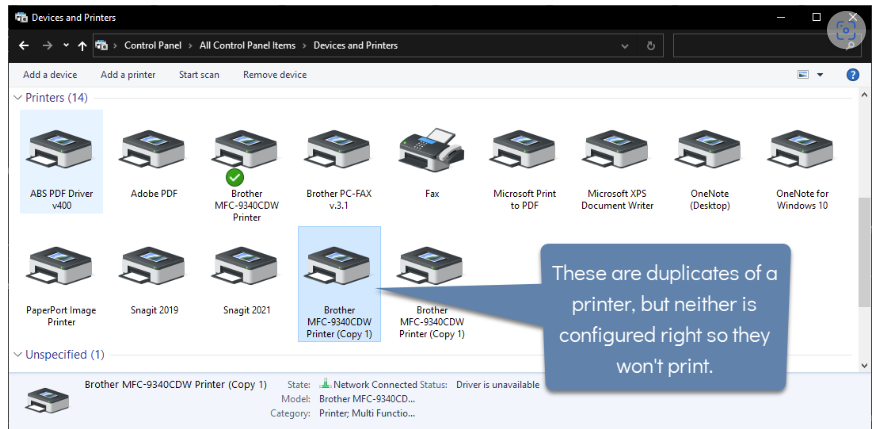875x429 pixels.
Task: Maximize the Devices and Printers window
Action: tap(816, 17)
